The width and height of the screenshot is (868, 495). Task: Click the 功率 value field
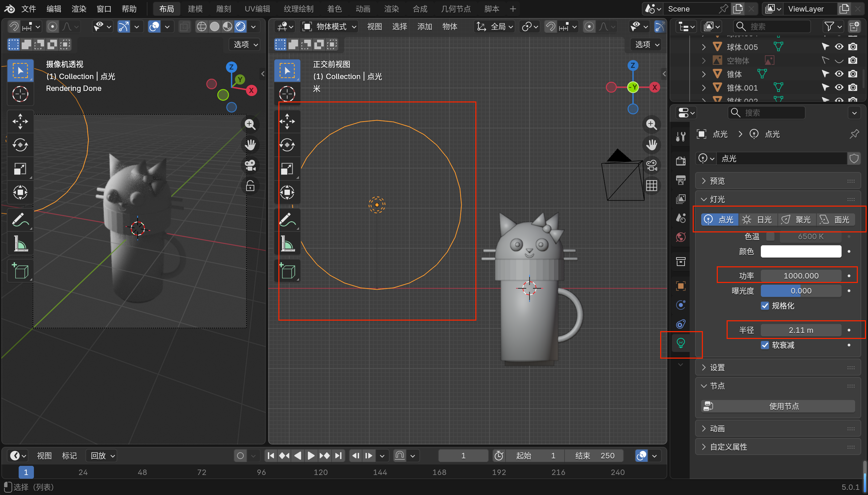pos(801,276)
